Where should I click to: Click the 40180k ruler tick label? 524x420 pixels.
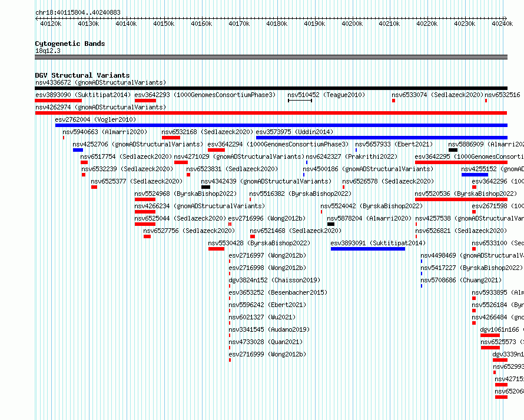pyautogui.click(x=277, y=24)
